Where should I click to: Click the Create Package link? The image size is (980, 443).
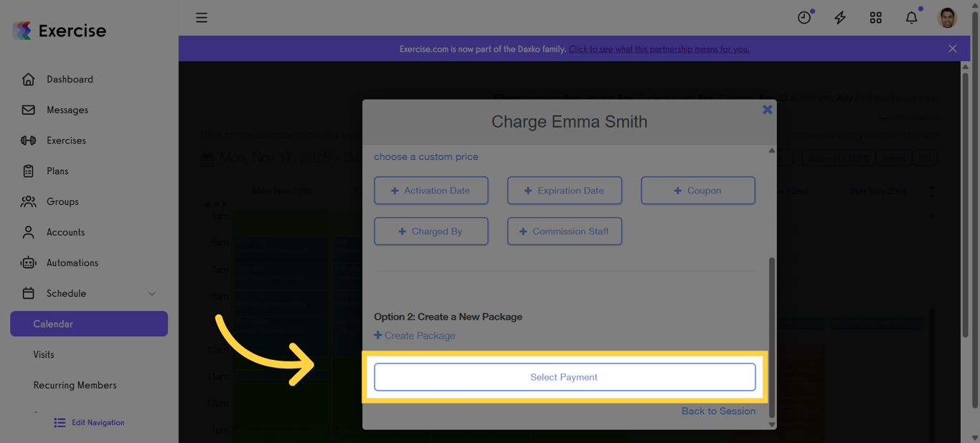point(415,335)
